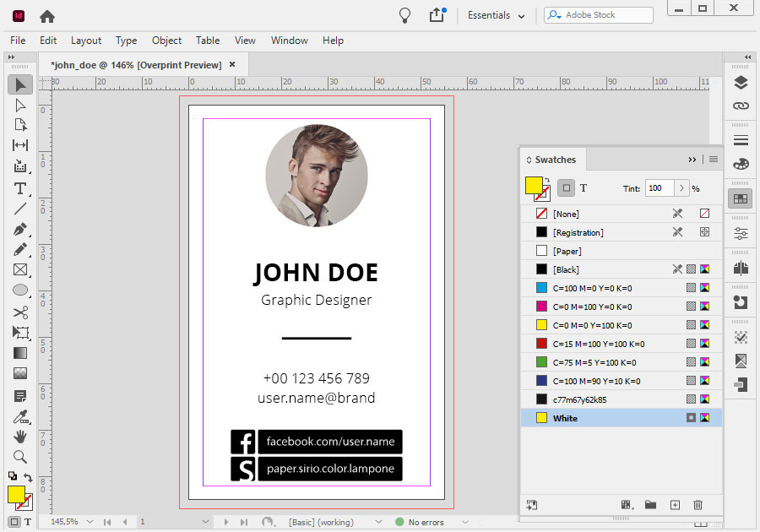Create new swatch with plus icon
760x532 pixels.
tap(675, 505)
